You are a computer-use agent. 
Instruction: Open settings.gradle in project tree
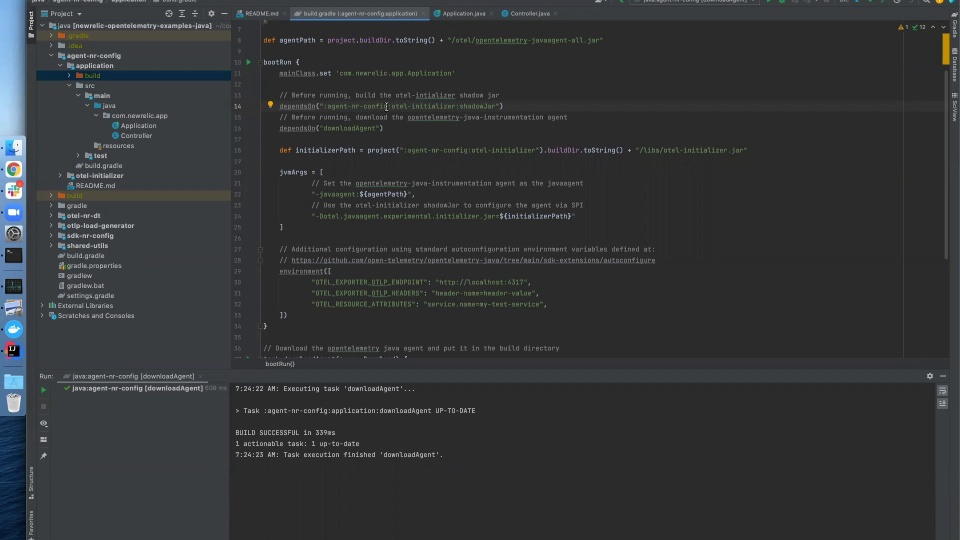[x=90, y=296]
